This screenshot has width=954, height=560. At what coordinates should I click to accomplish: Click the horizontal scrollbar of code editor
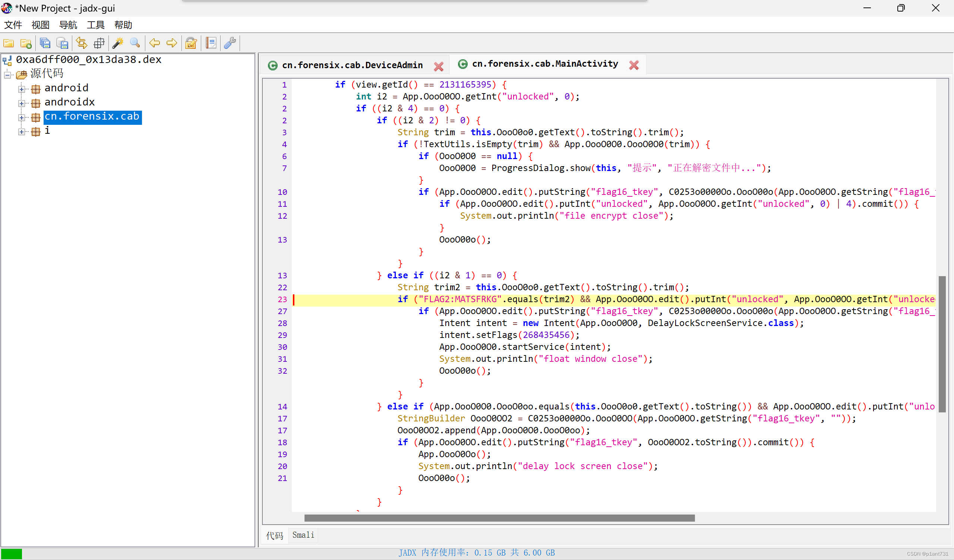(499, 518)
